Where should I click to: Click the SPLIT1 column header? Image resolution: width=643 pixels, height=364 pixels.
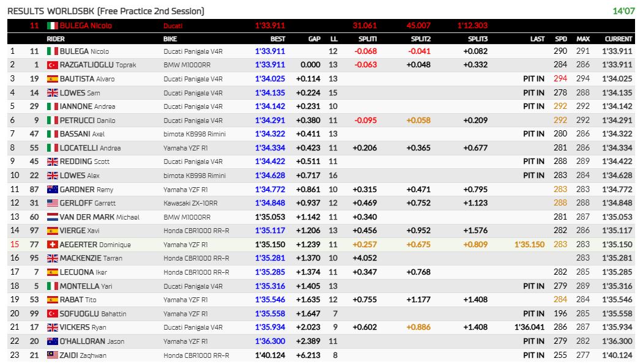pyautogui.click(x=368, y=39)
